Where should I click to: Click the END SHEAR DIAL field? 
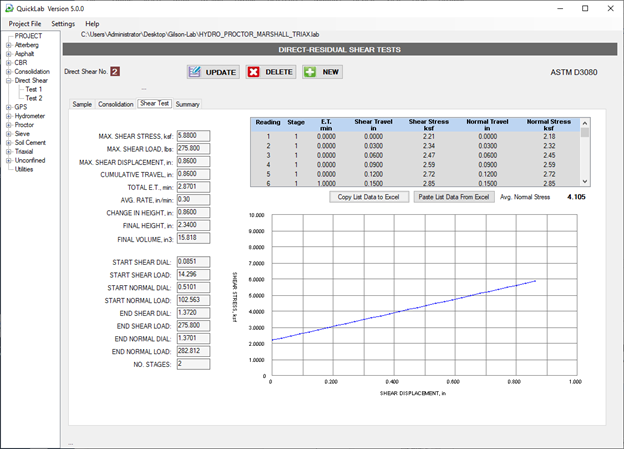coord(193,312)
